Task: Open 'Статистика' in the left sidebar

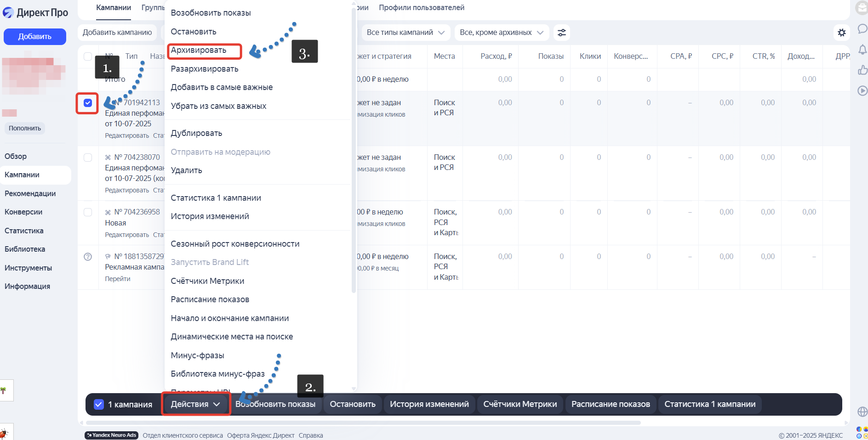Action: tap(24, 231)
